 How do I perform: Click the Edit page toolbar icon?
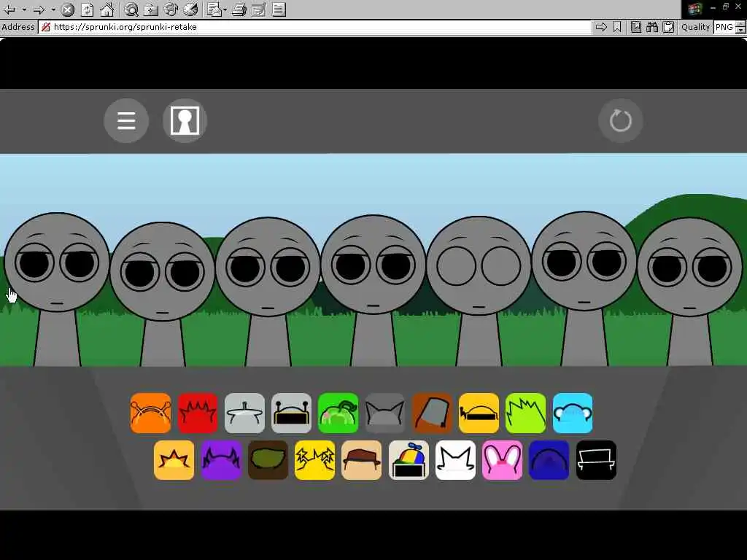259,9
